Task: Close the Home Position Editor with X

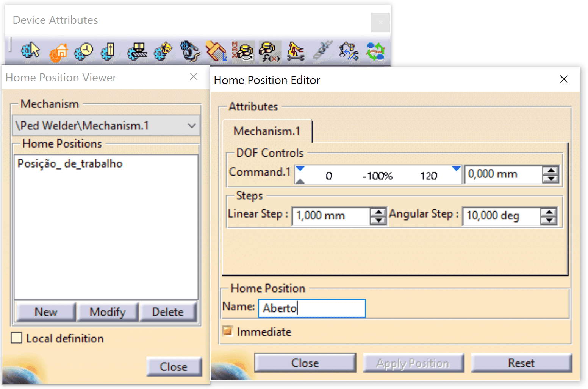Action: point(564,79)
